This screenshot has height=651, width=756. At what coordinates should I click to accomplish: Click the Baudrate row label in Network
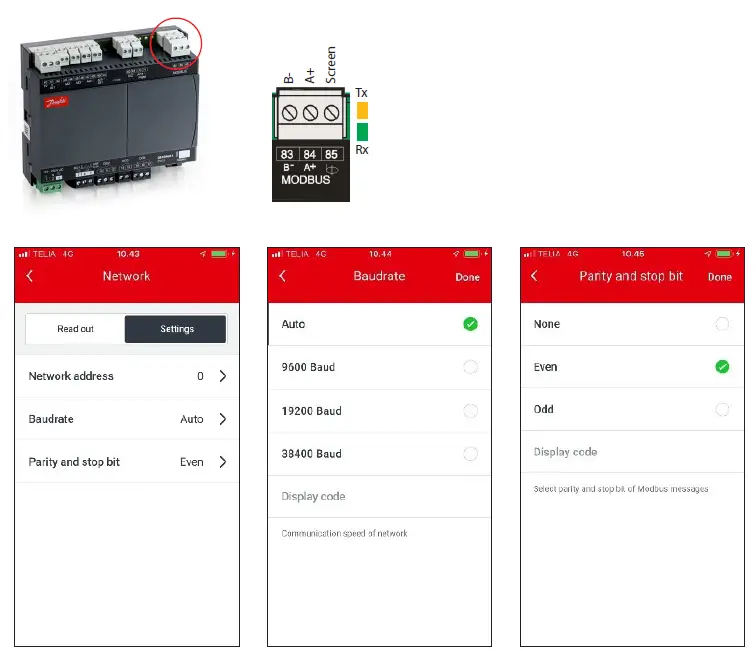51,419
